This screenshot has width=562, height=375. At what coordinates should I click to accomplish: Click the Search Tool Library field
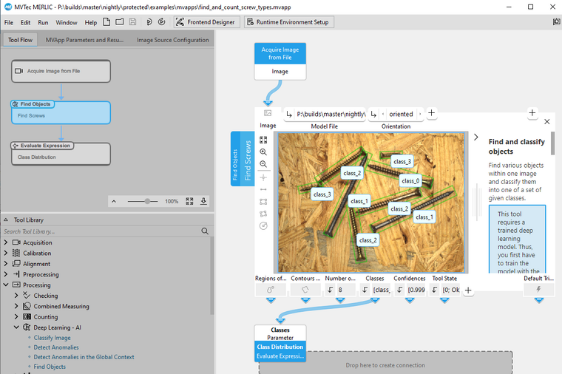point(101,231)
